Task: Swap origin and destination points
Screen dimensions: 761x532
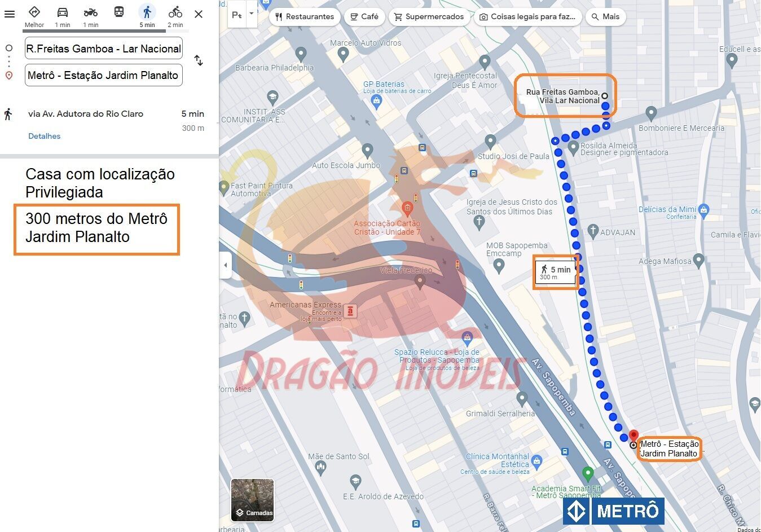Action: pos(199,60)
